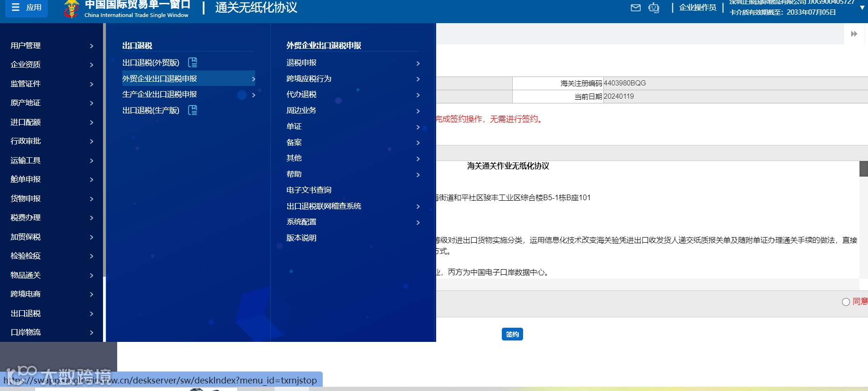Image resolution: width=868 pixels, height=391 pixels.
Task: Expand 帮助 submenu chevron
Action: 418,175
